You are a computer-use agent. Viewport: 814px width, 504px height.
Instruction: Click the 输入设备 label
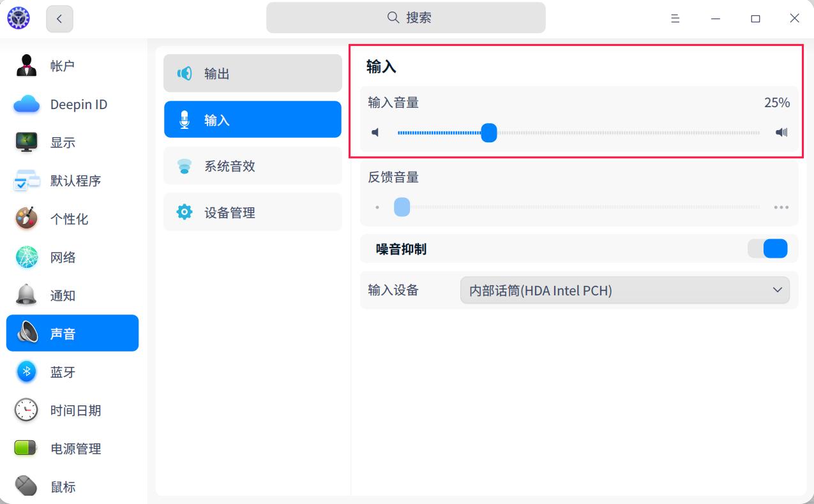[x=393, y=290]
